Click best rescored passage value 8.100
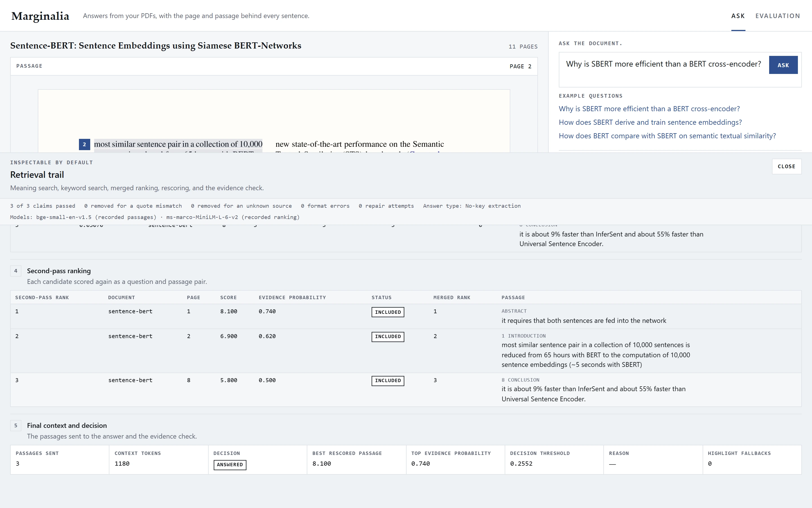Image resolution: width=812 pixels, height=508 pixels. (321, 464)
